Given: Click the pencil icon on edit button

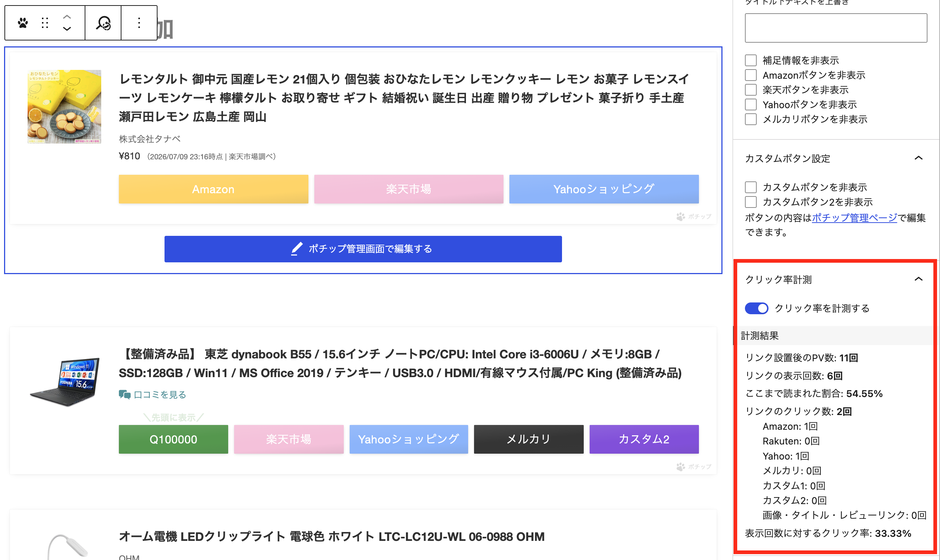Looking at the screenshot, I should click(297, 249).
